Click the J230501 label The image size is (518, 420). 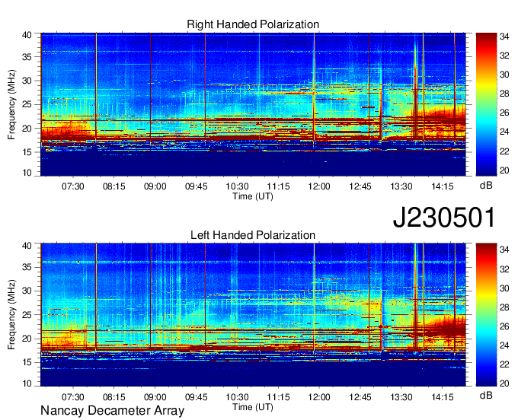click(x=444, y=218)
